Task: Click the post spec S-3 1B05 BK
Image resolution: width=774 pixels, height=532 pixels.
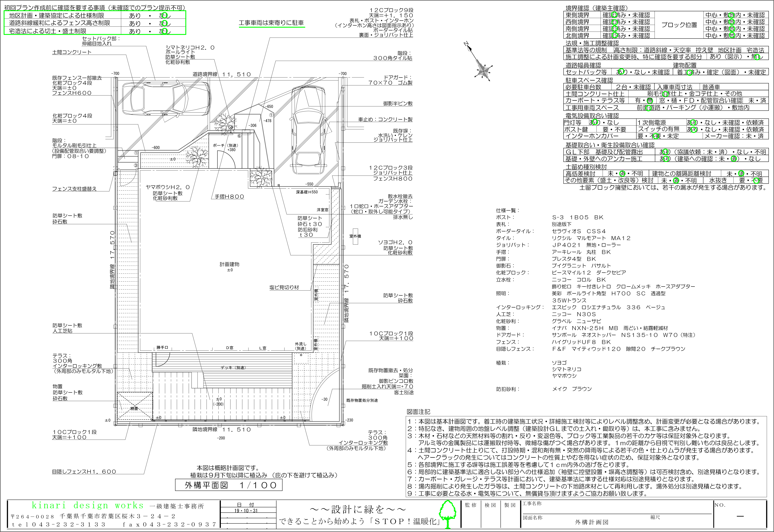Action: 578,217
